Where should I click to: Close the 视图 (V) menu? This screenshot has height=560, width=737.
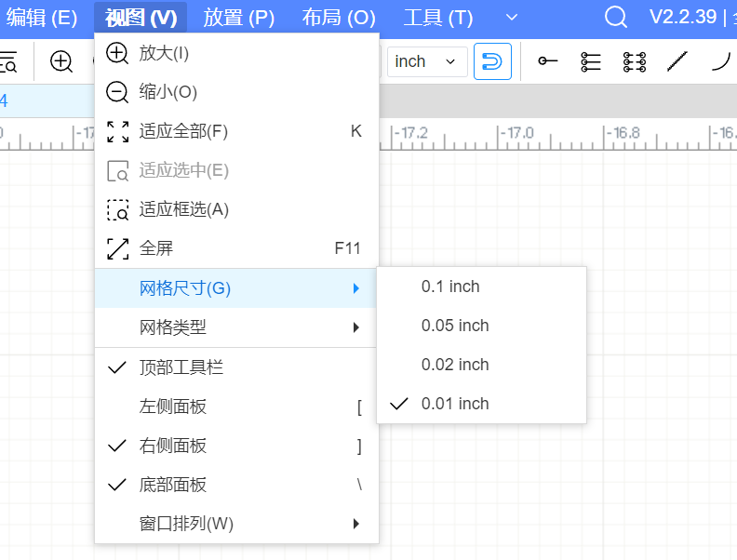pyautogui.click(x=141, y=18)
